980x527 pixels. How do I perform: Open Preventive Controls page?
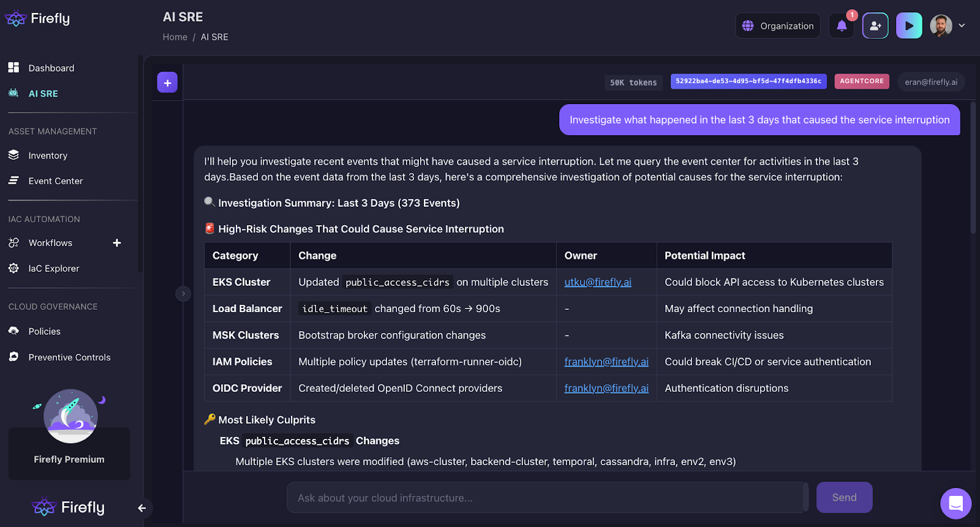pos(69,357)
